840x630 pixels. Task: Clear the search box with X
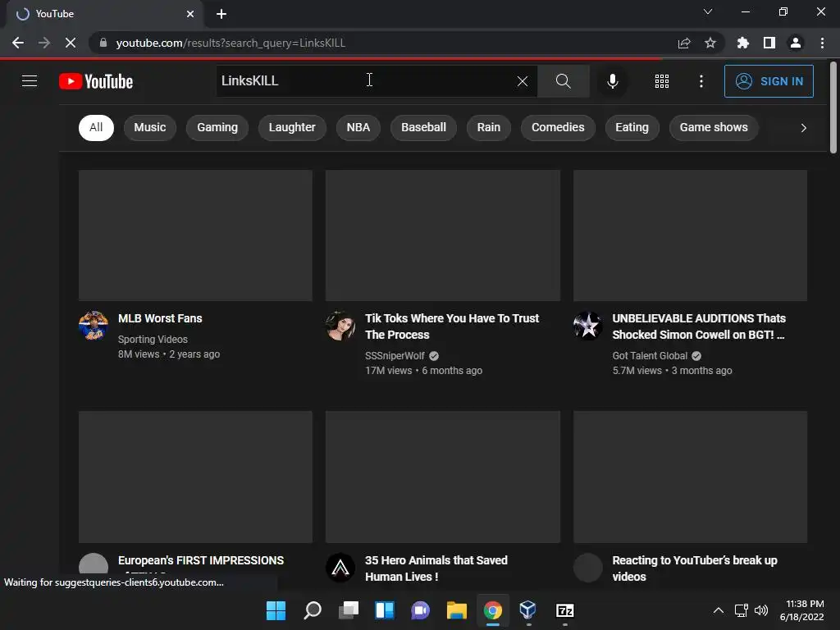(523, 81)
